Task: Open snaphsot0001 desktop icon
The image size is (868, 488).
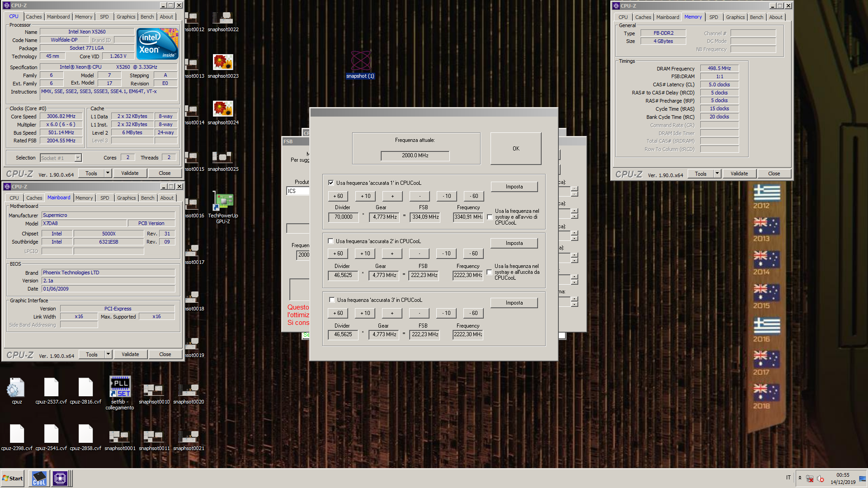Action: pos(120,440)
